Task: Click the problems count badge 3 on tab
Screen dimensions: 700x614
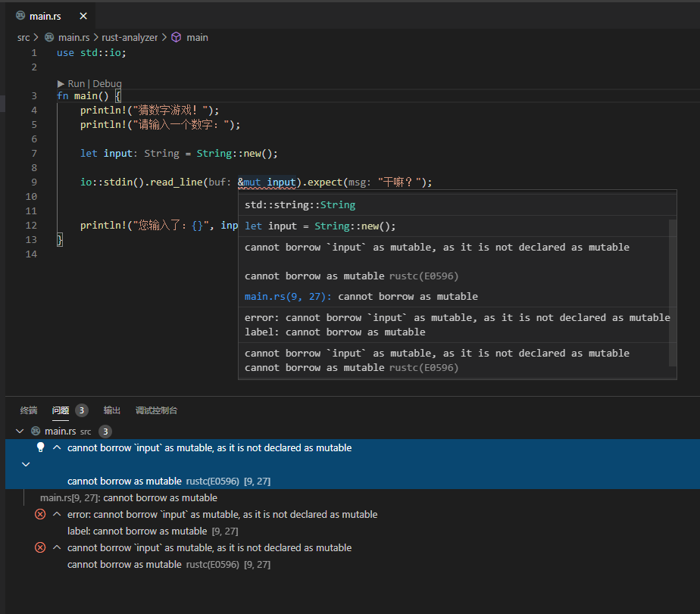Action: pyautogui.click(x=81, y=410)
